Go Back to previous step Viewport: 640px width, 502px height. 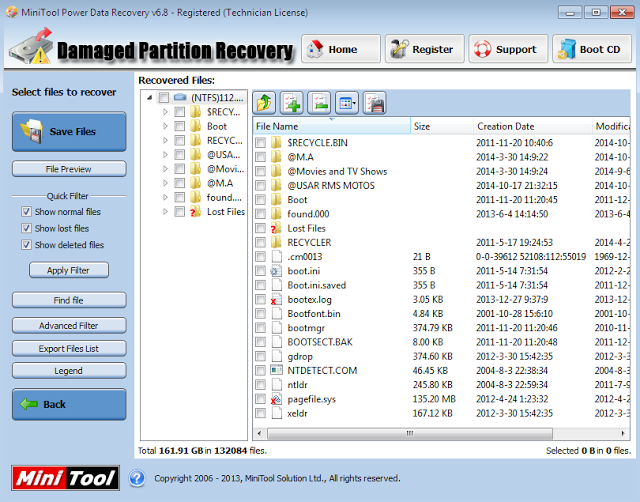coord(69,404)
